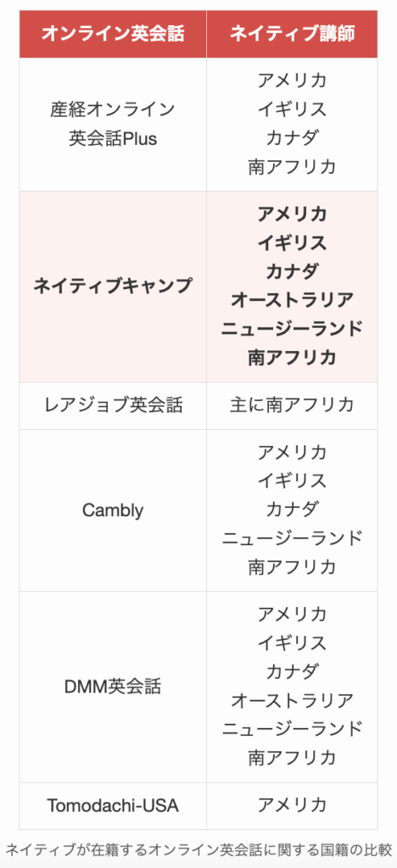The width and height of the screenshot is (397, 868).
Task: Click the ネイティブ講師 column header
Action: point(293,34)
